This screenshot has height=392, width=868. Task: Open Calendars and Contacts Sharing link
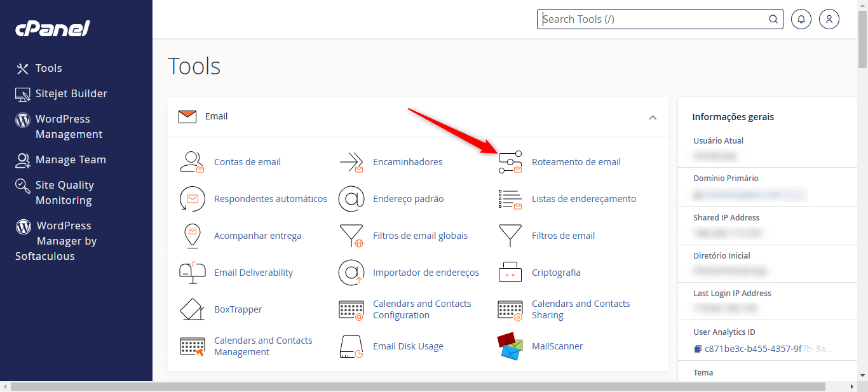click(x=581, y=309)
